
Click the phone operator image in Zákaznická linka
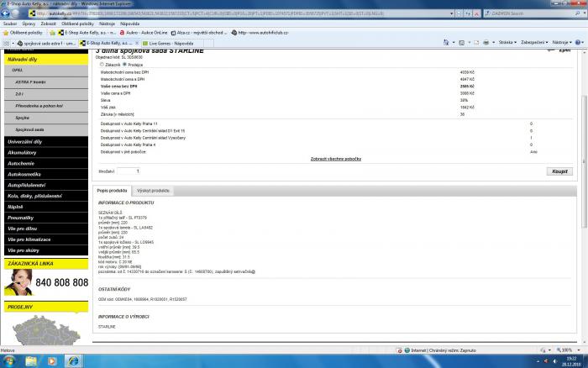(x=17, y=283)
